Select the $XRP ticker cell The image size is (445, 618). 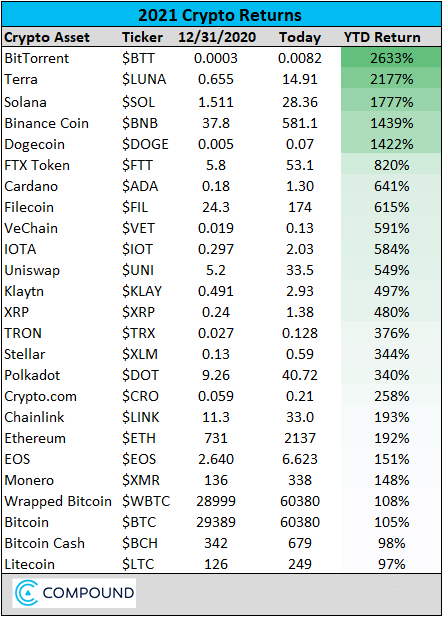coord(138,312)
